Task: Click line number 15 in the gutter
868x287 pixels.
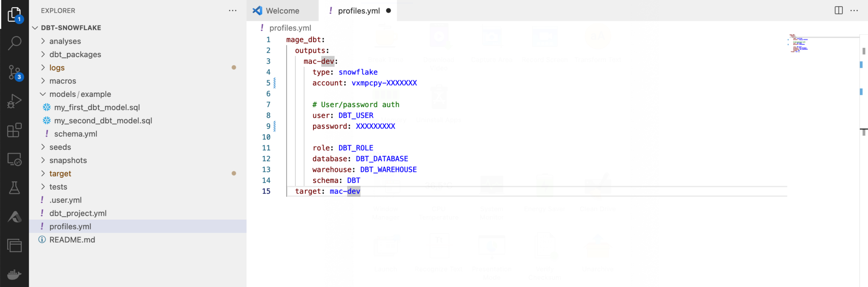Action: point(266,191)
